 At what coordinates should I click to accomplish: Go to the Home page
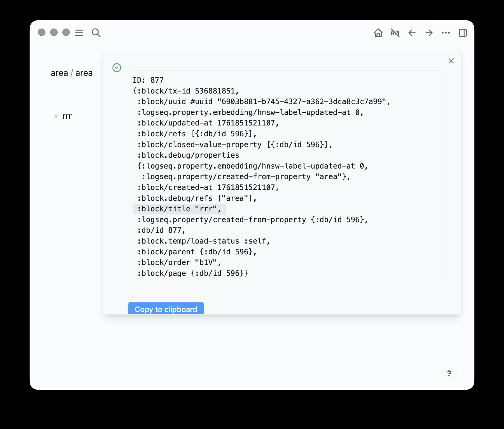click(378, 33)
